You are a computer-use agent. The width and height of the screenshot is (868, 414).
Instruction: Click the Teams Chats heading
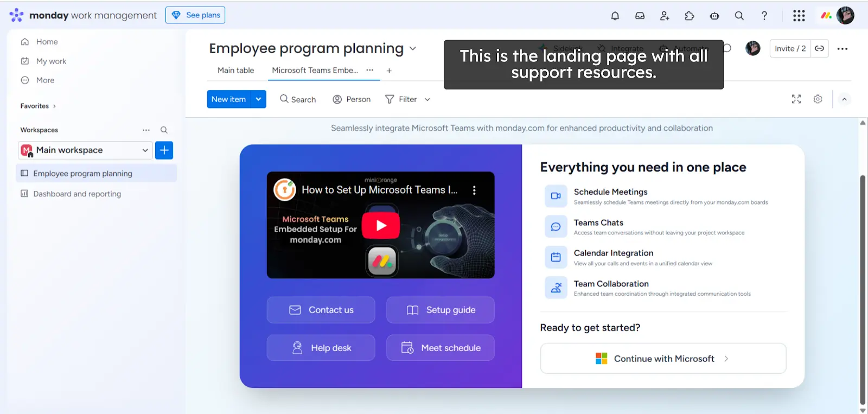pyautogui.click(x=598, y=222)
